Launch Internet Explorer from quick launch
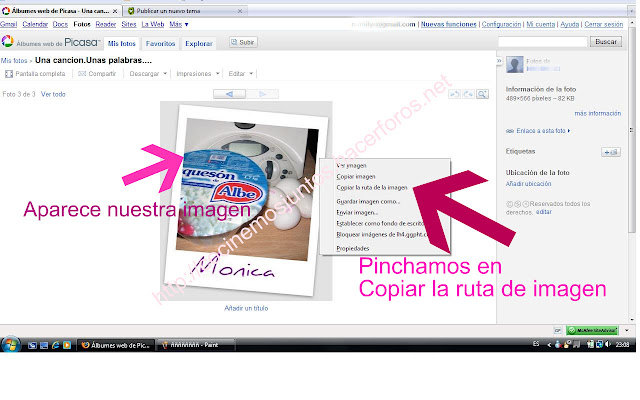 coord(55,345)
